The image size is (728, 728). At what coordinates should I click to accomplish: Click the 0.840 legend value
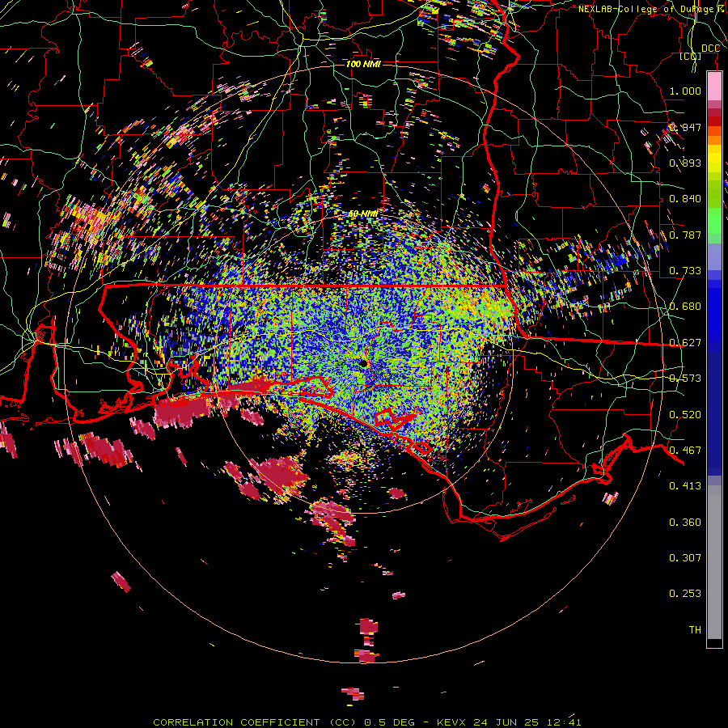685,199
